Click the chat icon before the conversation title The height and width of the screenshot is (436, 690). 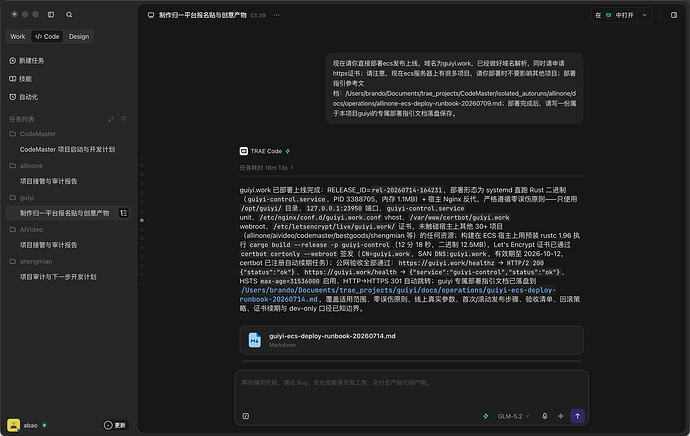(x=151, y=15)
